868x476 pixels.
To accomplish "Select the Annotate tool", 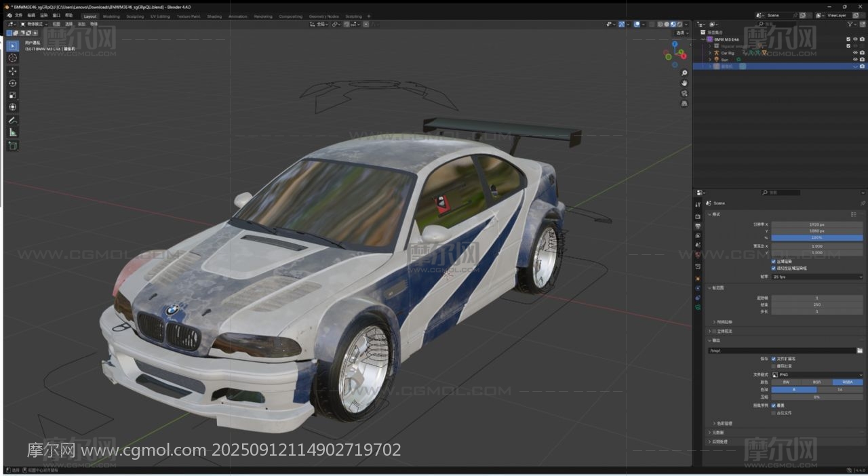I will coord(12,120).
